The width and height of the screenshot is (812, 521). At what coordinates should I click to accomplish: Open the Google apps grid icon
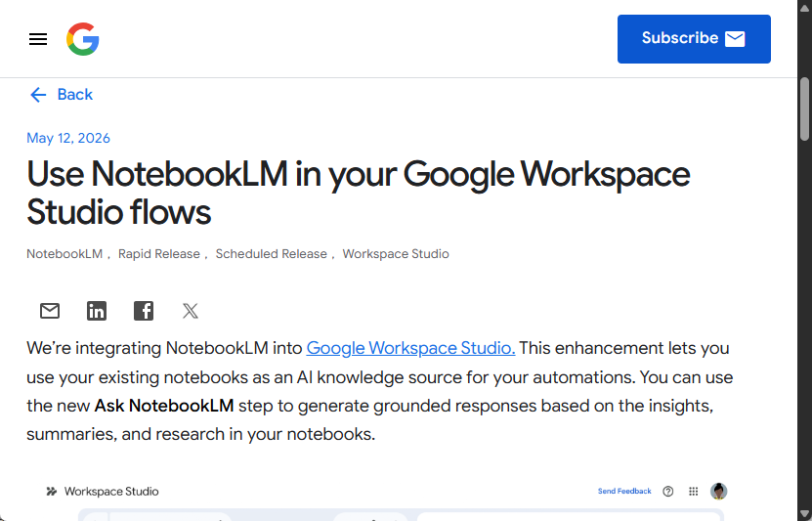point(694,491)
